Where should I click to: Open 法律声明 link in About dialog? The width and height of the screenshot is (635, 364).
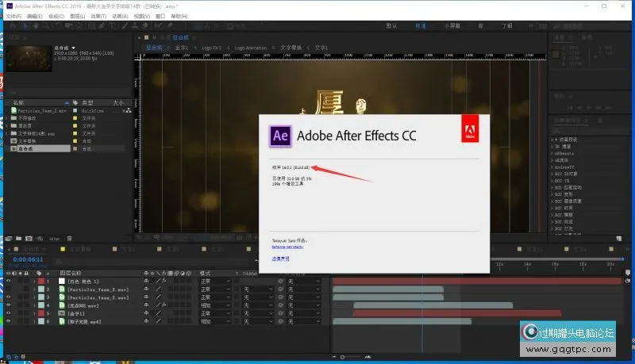point(280,259)
